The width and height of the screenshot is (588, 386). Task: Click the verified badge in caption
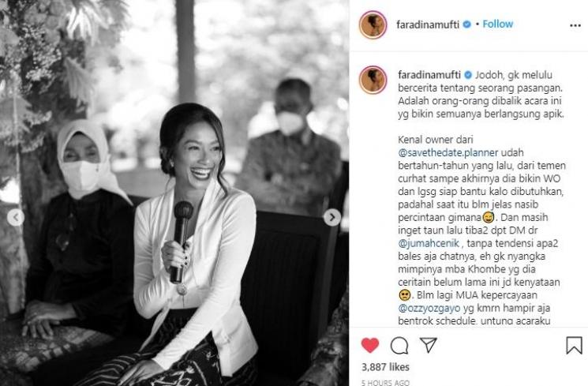(x=468, y=75)
